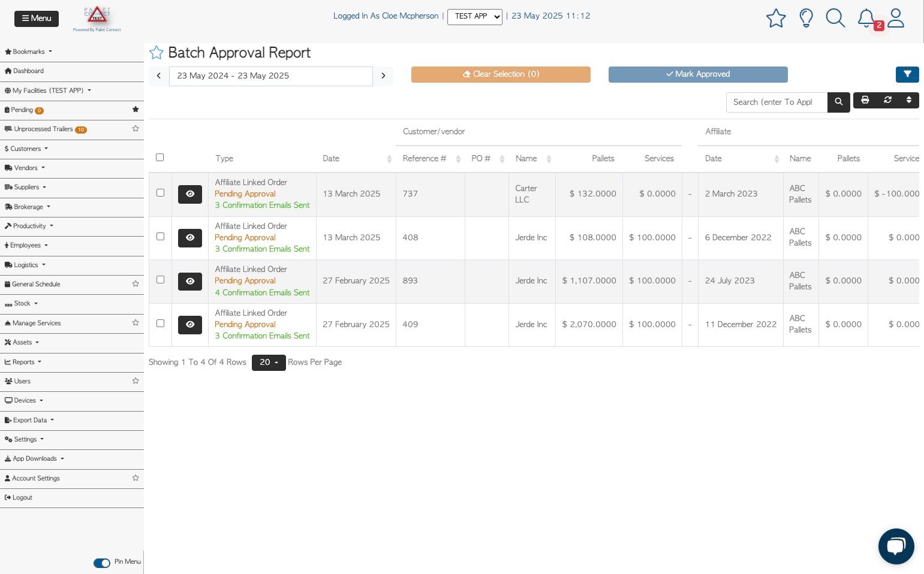Screen dimensions: 924x574
Task: Open the column sort options icon
Action: (x=909, y=100)
